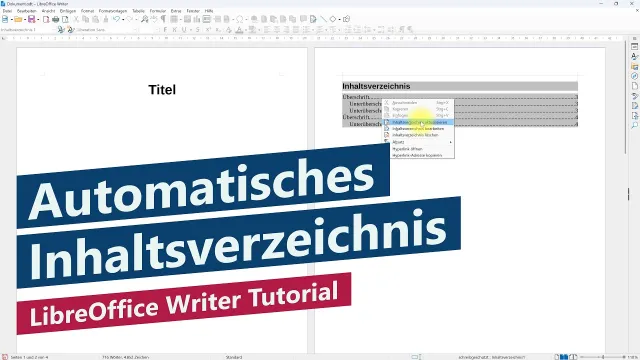Screen dimensions: 640x360
Task: Open the recent documents dropdown arrow
Action: (25, 20)
